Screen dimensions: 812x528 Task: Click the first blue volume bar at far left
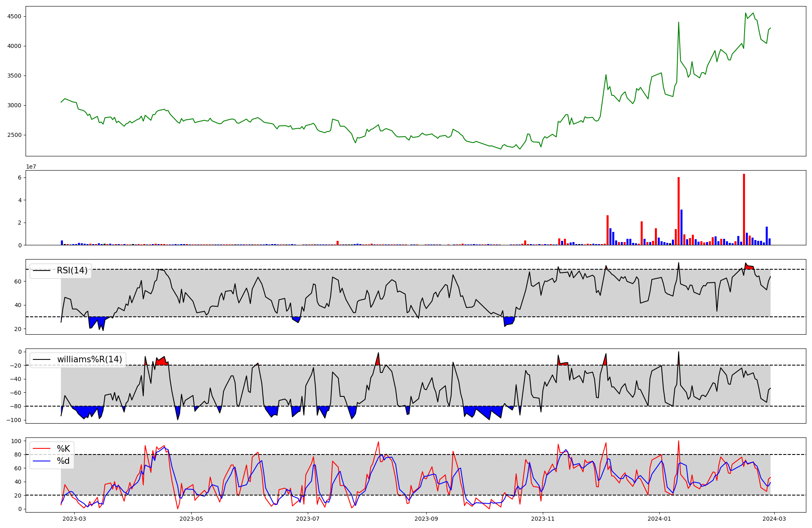coord(62,243)
